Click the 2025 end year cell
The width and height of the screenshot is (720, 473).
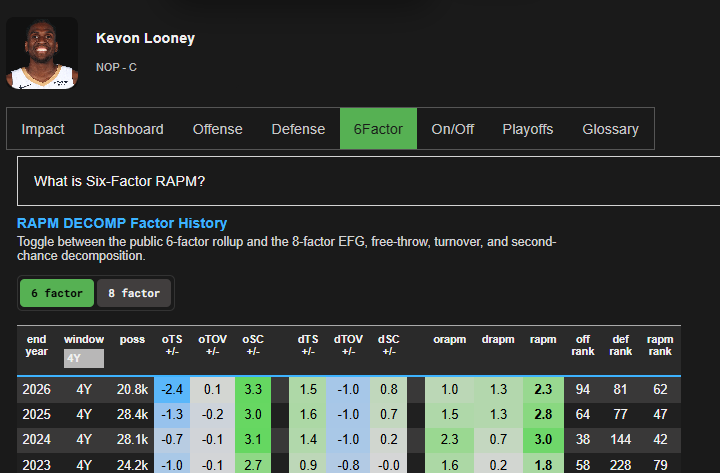(x=36, y=415)
